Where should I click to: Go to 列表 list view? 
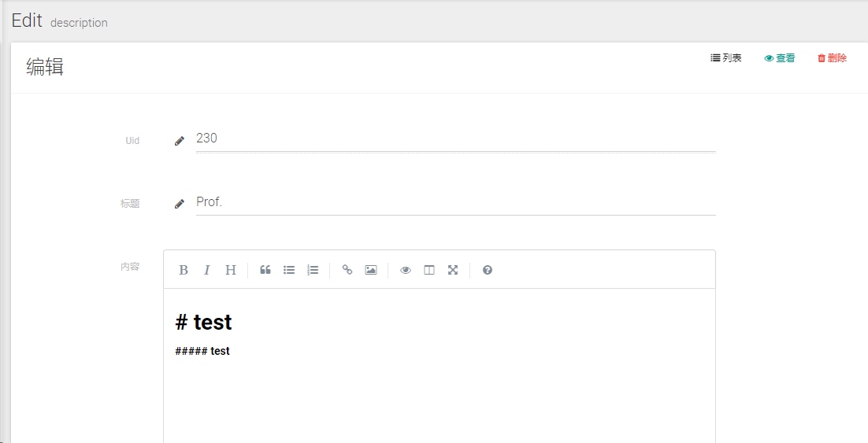click(x=726, y=58)
